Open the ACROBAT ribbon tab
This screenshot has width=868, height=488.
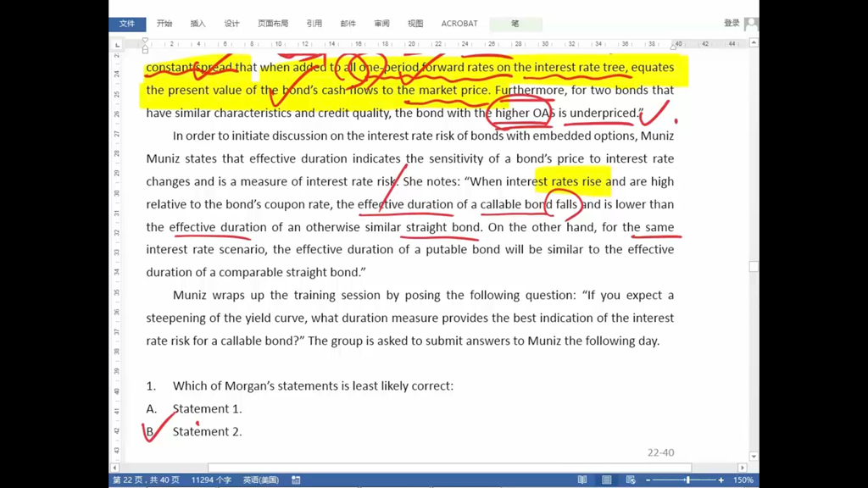click(459, 24)
